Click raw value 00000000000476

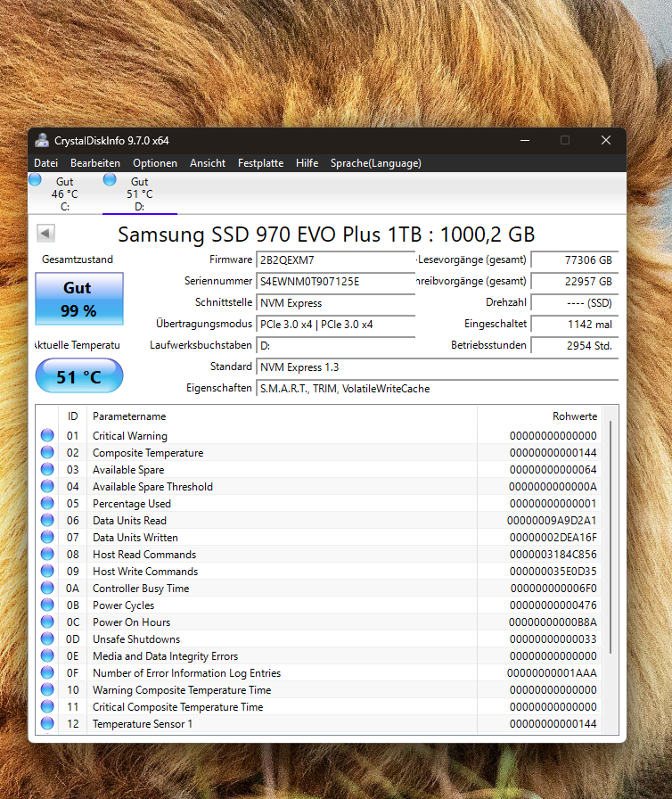click(x=553, y=605)
